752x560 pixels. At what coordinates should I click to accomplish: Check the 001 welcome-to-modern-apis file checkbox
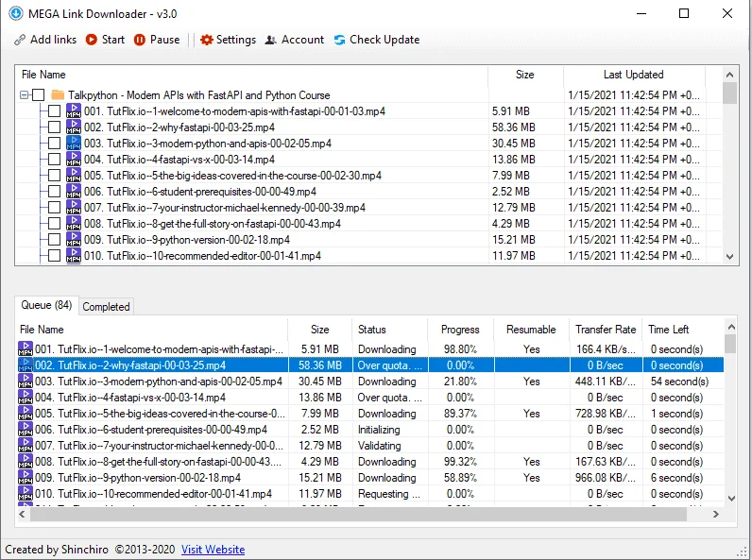click(54, 110)
